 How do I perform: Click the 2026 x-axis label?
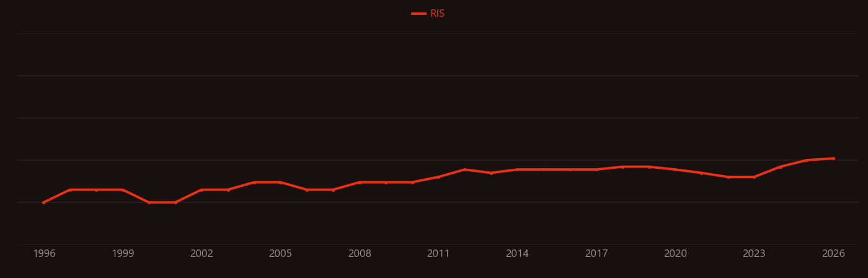[833, 254]
